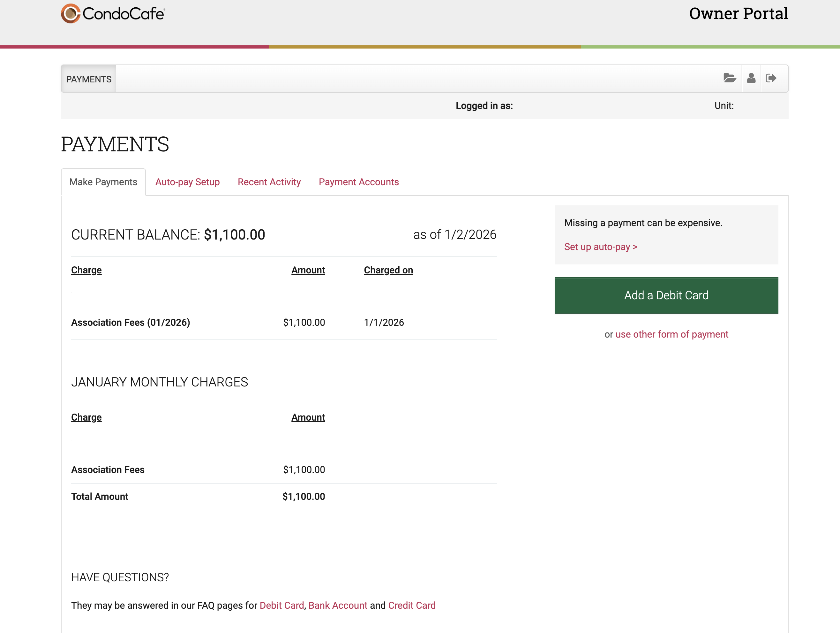
Task: Click Amount header under January Monthly Charges
Action: [x=308, y=417]
